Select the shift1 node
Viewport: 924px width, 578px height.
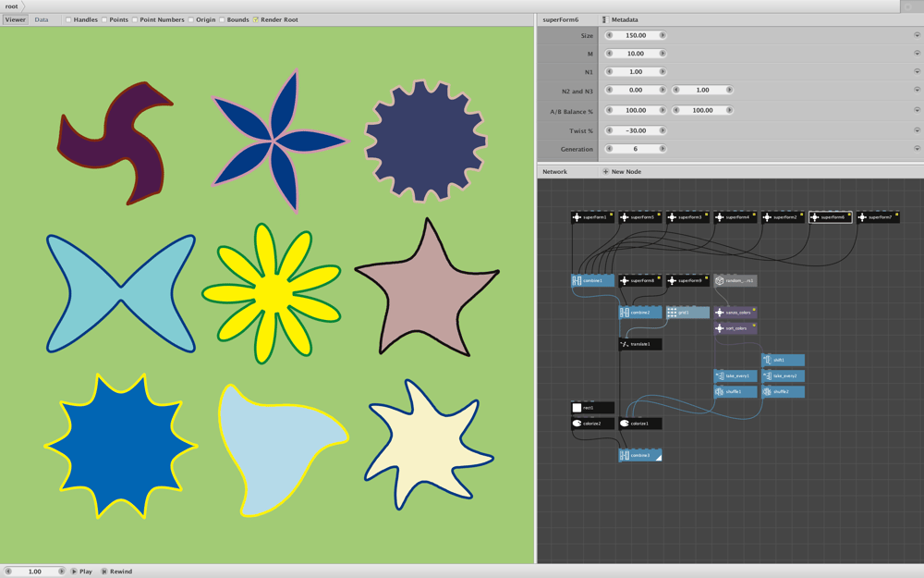pos(784,360)
